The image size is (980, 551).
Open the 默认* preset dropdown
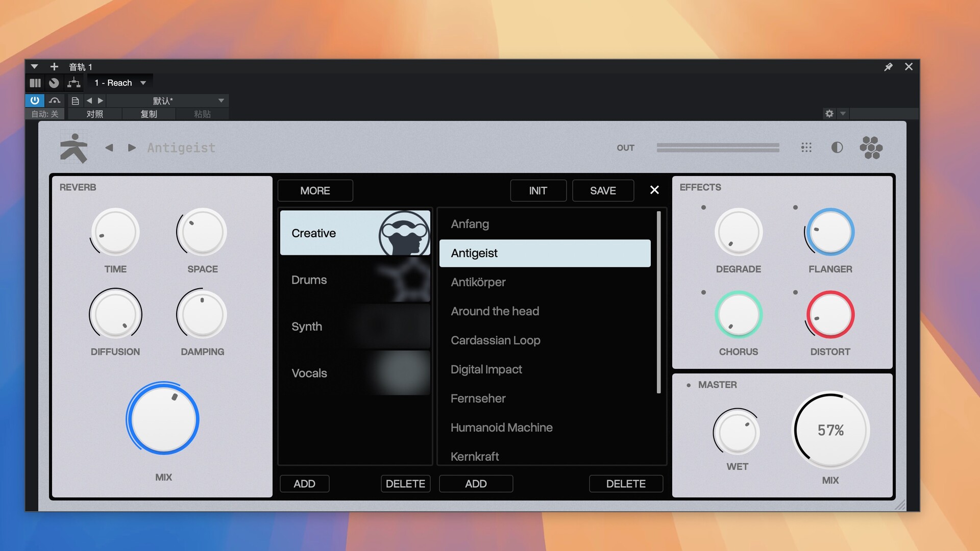click(x=167, y=101)
